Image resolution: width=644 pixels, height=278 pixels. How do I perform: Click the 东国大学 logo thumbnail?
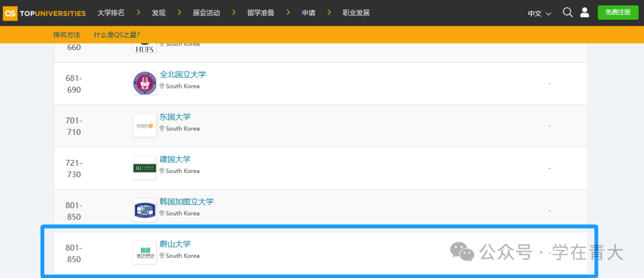tap(144, 125)
